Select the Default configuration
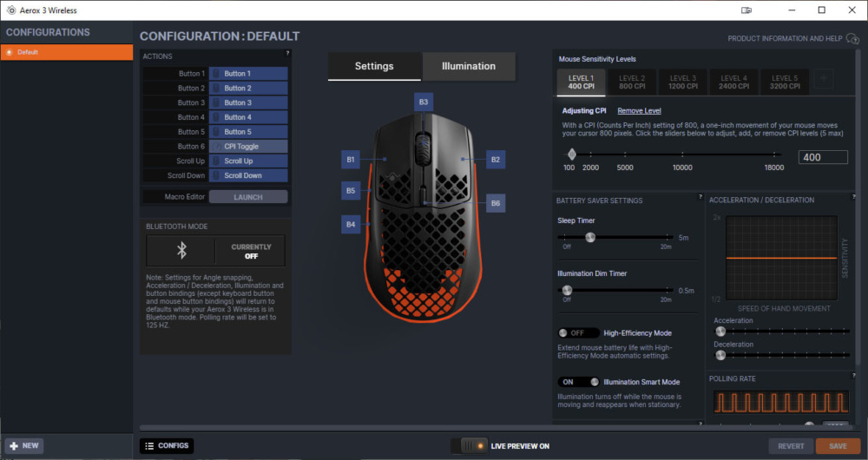 [x=67, y=52]
